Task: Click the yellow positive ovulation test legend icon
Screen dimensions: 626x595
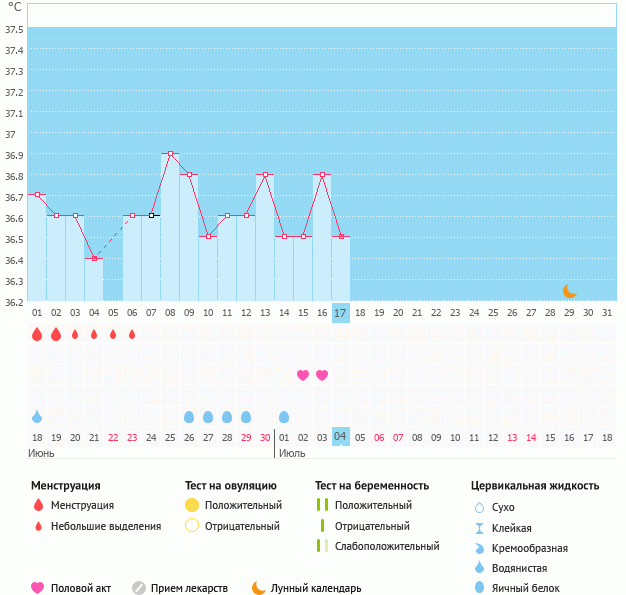Action: [x=192, y=506]
